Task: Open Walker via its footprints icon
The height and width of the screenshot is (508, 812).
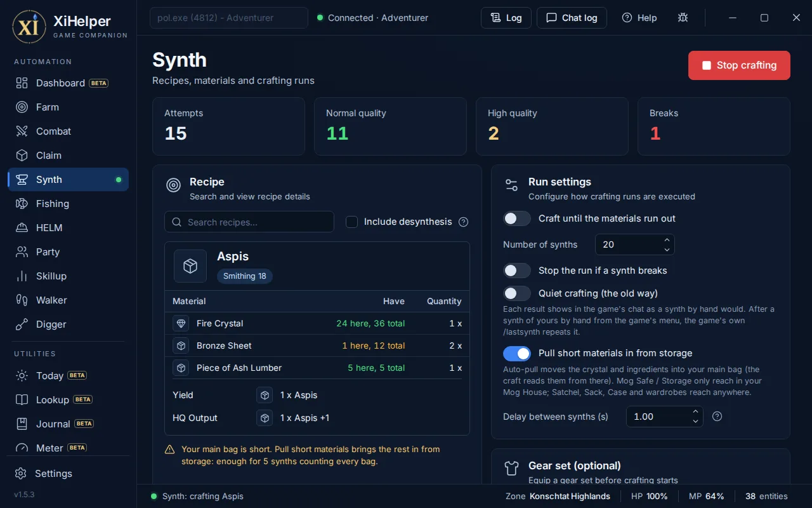Action: pos(22,300)
